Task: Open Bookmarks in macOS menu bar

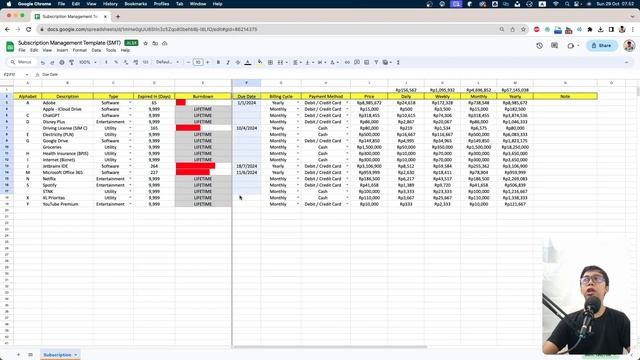Action: (x=136, y=4)
